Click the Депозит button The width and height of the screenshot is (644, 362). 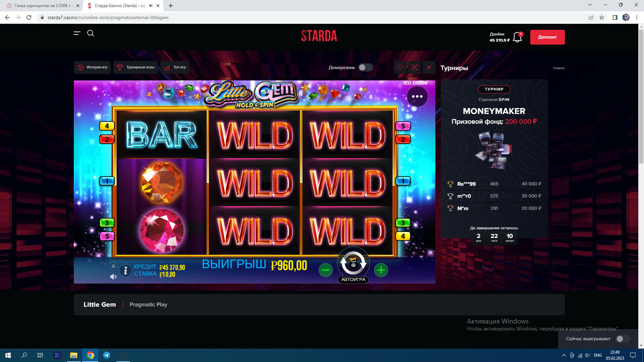pyautogui.click(x=547, y=37)
